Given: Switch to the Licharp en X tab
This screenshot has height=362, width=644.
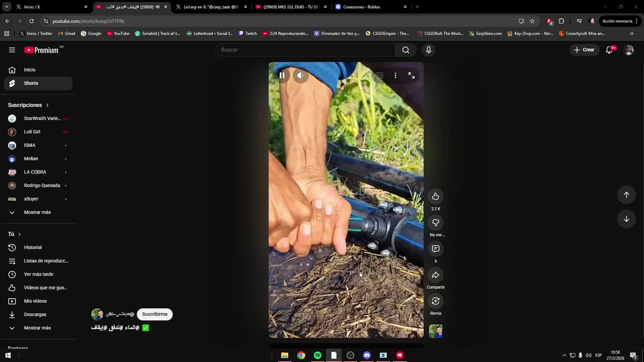Looking at the screenshot, I should point(211,7).
